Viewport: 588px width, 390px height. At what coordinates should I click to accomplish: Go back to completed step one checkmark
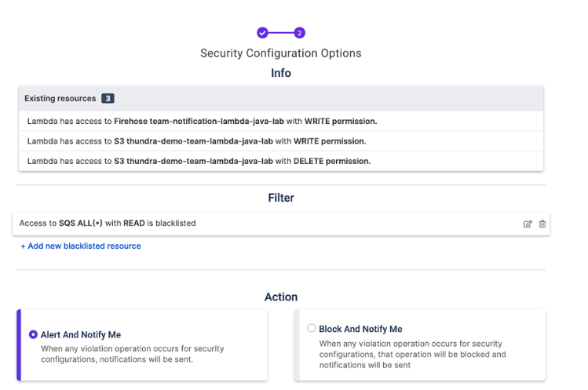point(262,33)
